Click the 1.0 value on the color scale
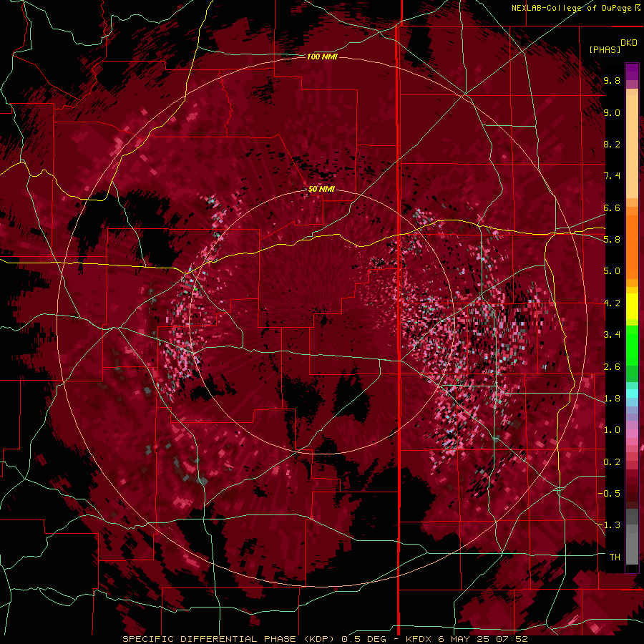 pos(612,430)
